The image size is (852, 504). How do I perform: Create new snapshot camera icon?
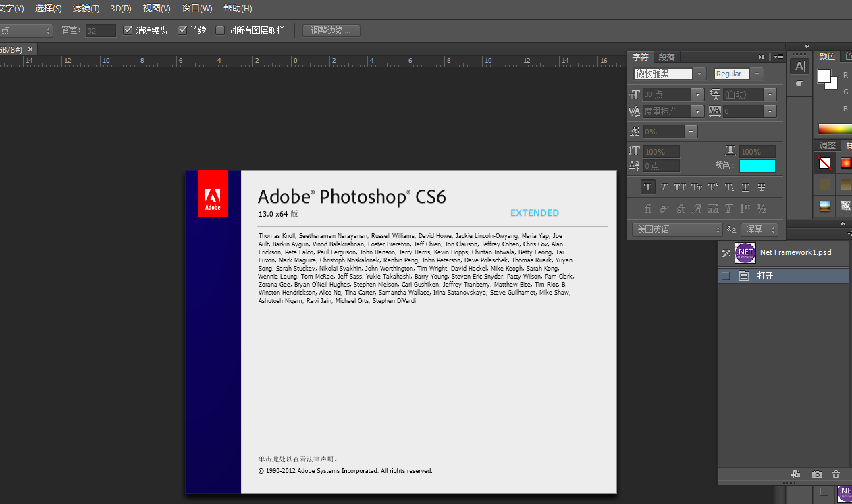[816, 474]
